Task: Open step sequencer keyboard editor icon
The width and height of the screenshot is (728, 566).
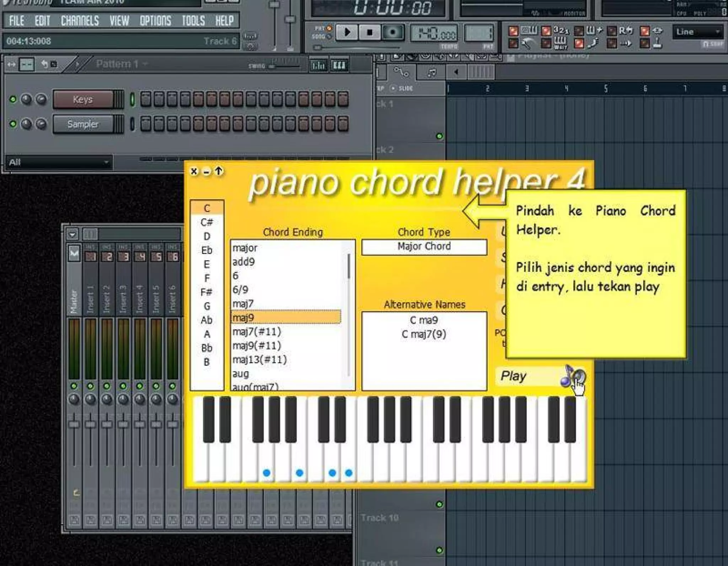Action: [x=339, y=65]
